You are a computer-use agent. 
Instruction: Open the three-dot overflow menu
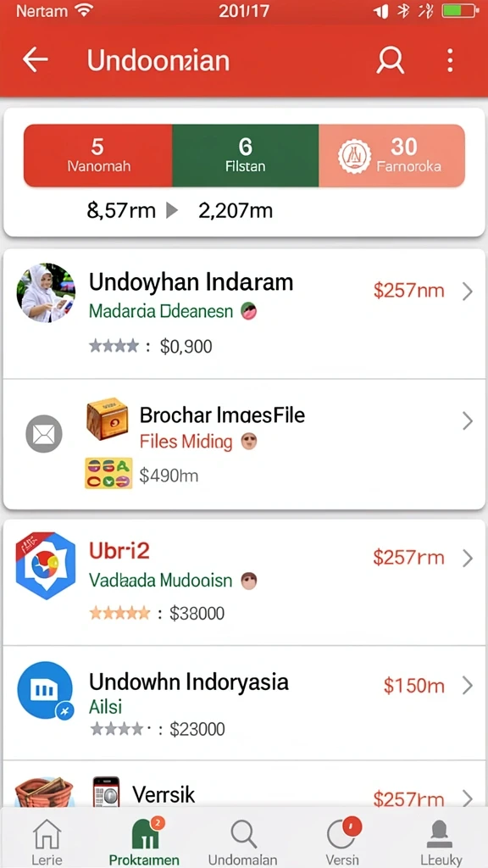click(451, 60)
